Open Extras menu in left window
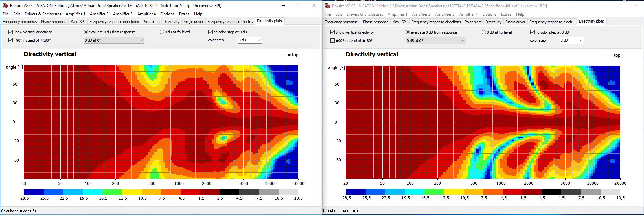Screen dimensions: 644x215 click(x=184, y=14)
